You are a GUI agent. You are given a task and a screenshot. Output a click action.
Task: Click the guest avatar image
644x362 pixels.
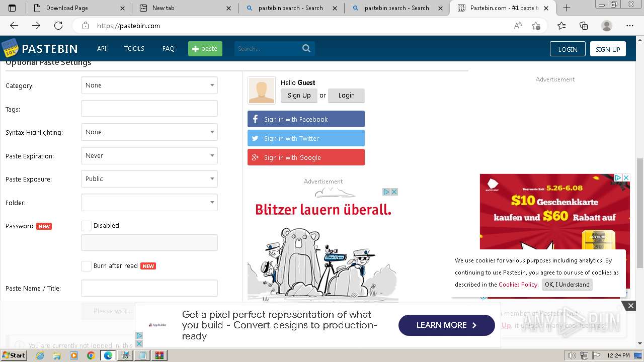tap(262, 90)
